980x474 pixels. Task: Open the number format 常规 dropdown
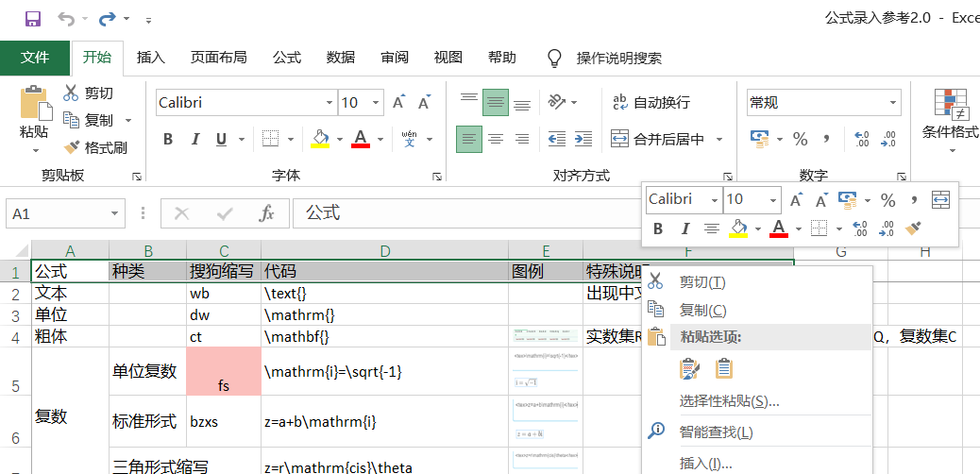coord(893,103)
